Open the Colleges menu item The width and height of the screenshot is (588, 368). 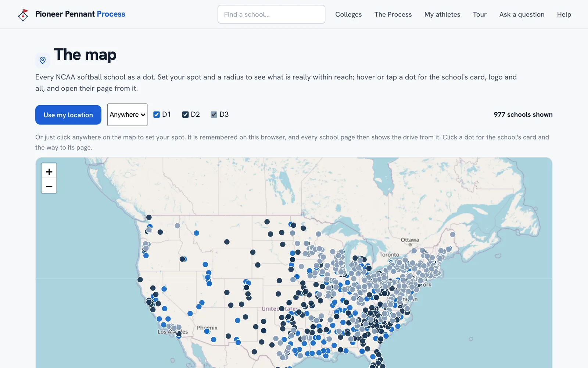348,14
